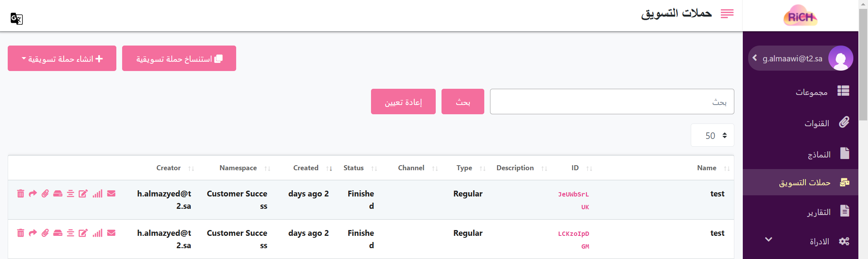Image resolution: width=868 pixels, height=259 pixels.
Task: Click the forward arrow icon in the first row
Action: click(33, 193)
